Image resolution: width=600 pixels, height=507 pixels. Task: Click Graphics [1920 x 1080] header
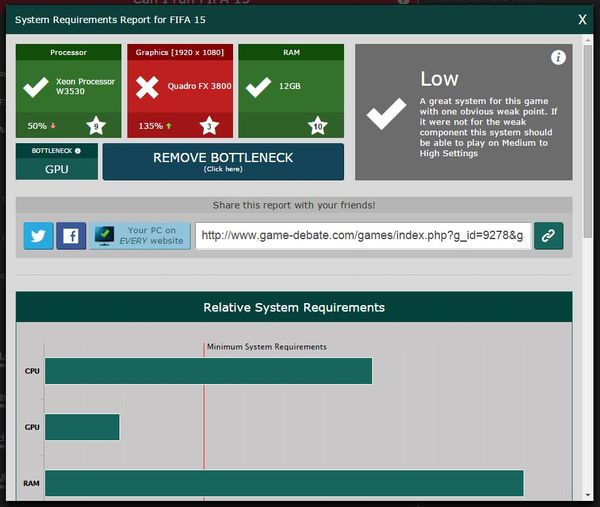(180, 52)
